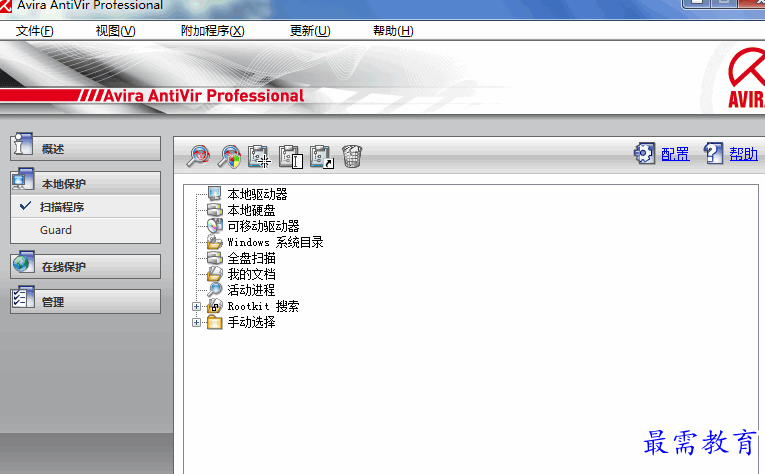
Task: Click the 本地驱动器 monitor icon
Action: [215, 194]
